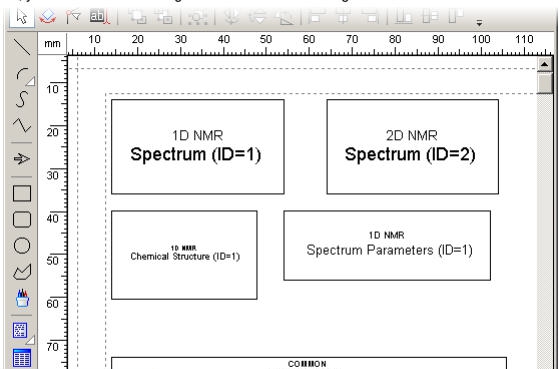Select the Arrow drawing tool

point(22,159)
